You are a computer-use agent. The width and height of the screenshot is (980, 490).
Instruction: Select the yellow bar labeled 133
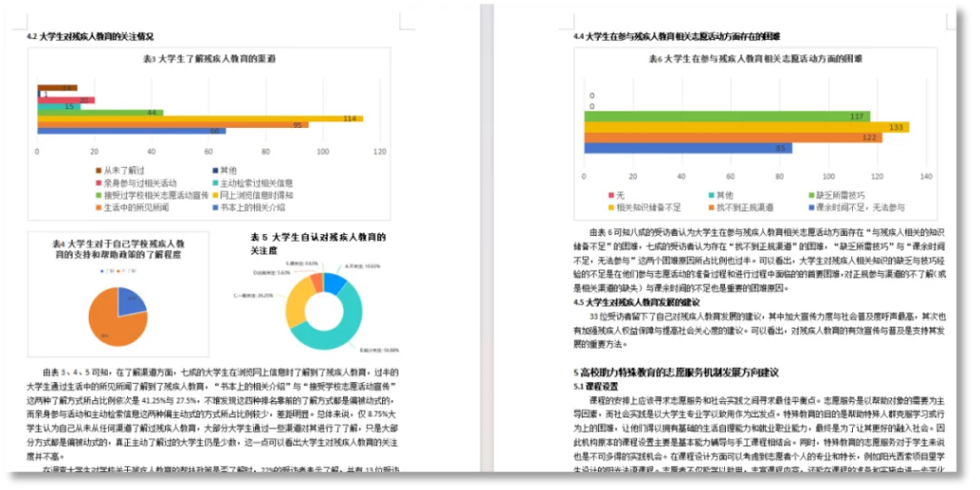[746, 127]
